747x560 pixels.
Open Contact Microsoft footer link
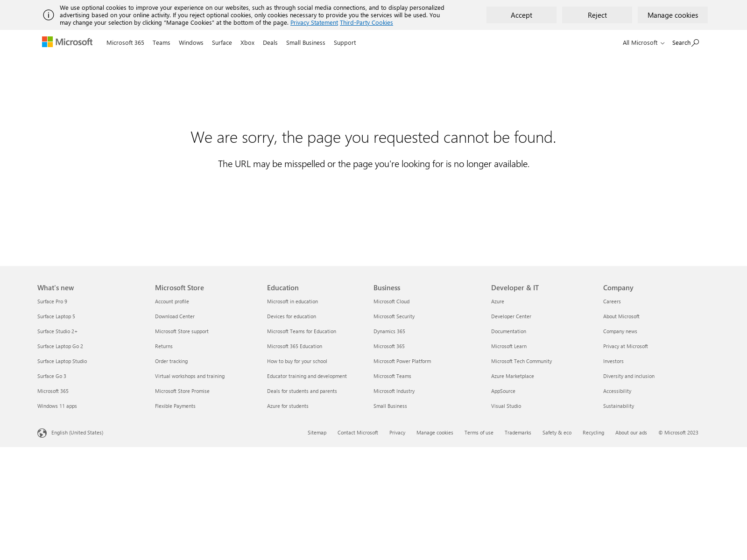coord(358,433)
